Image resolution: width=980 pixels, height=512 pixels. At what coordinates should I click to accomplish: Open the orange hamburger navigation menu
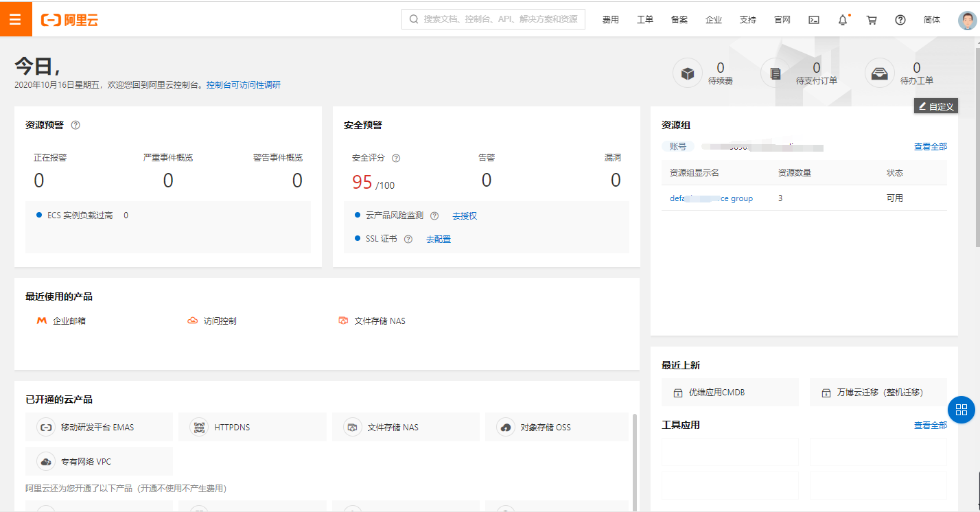[16, 19]
